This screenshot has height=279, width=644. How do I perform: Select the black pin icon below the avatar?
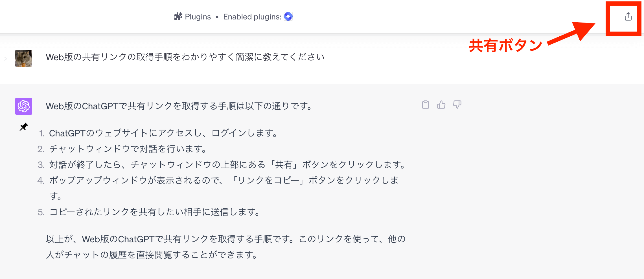click(x=24, y=127)
